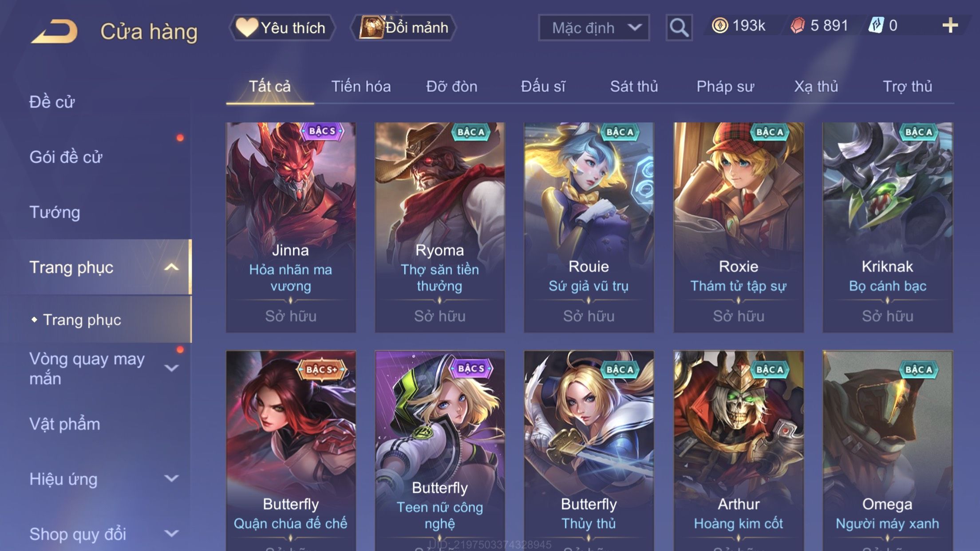The width and height of the screenshot is (980, 551).
Task: Tap the voucher ticket currency icon
Action: 876,25
